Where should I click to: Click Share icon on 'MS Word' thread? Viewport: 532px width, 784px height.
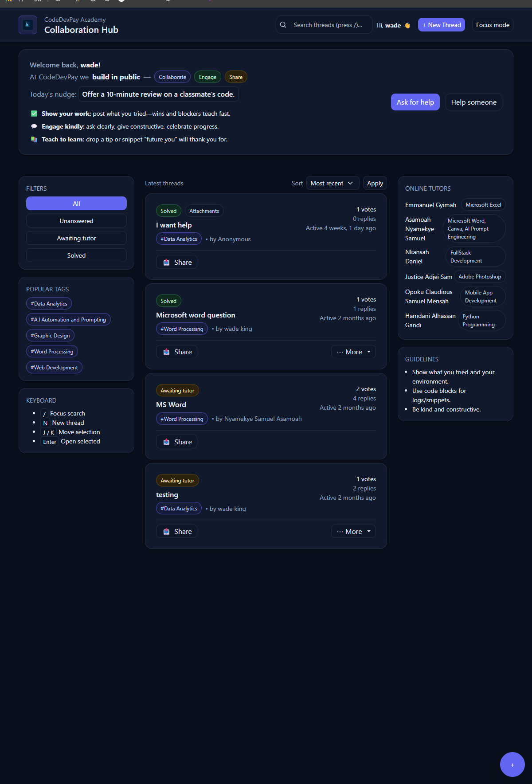[166, 442]
